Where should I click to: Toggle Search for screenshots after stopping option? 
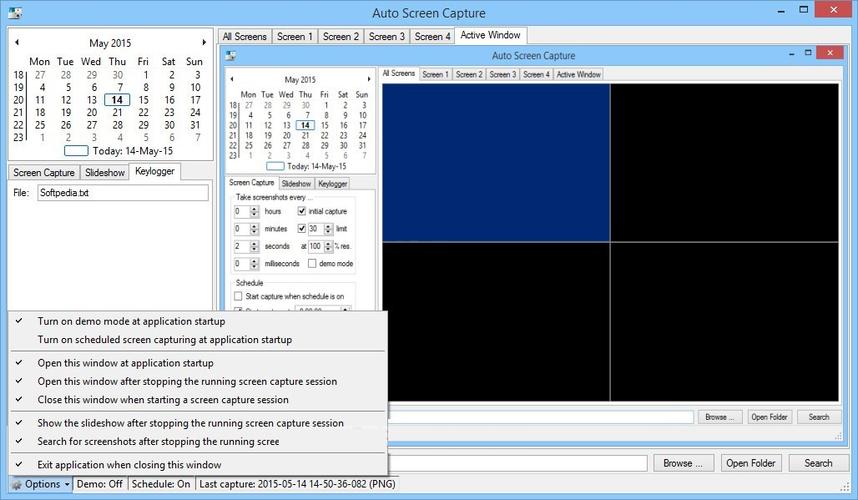198,441
